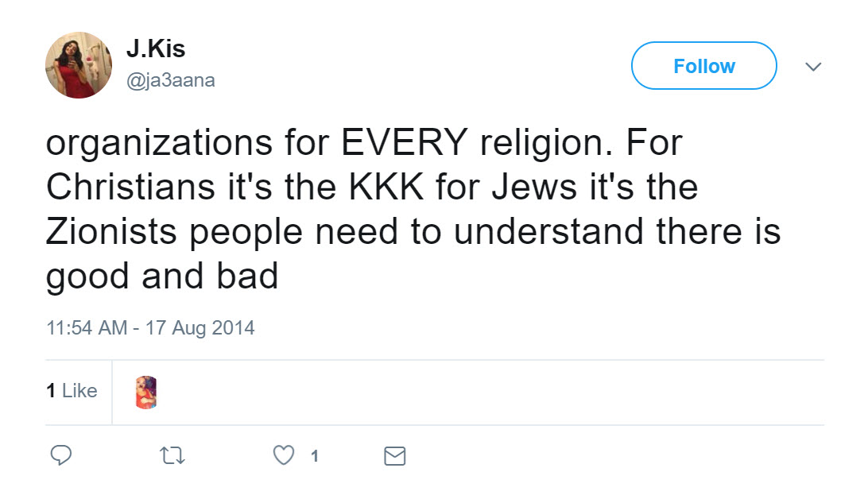Retweet this tweet using the retweet icon
The height and width of the screenshot is (499, 868).
(171, 455)
